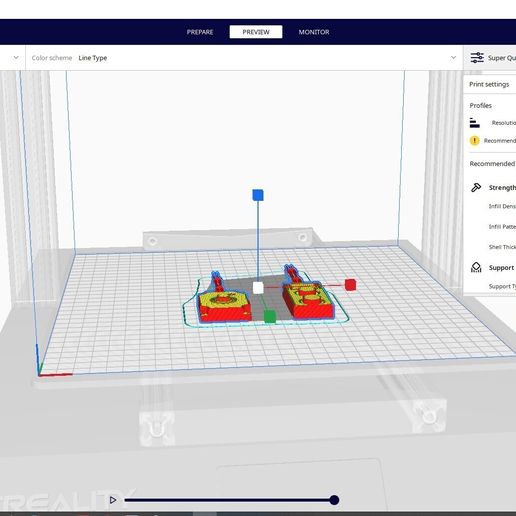Click the Support icon

tap(476, 267)
